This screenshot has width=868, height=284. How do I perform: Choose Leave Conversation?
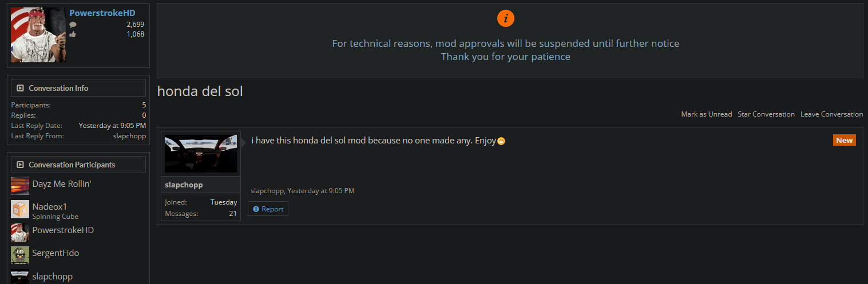coord(831,114)
